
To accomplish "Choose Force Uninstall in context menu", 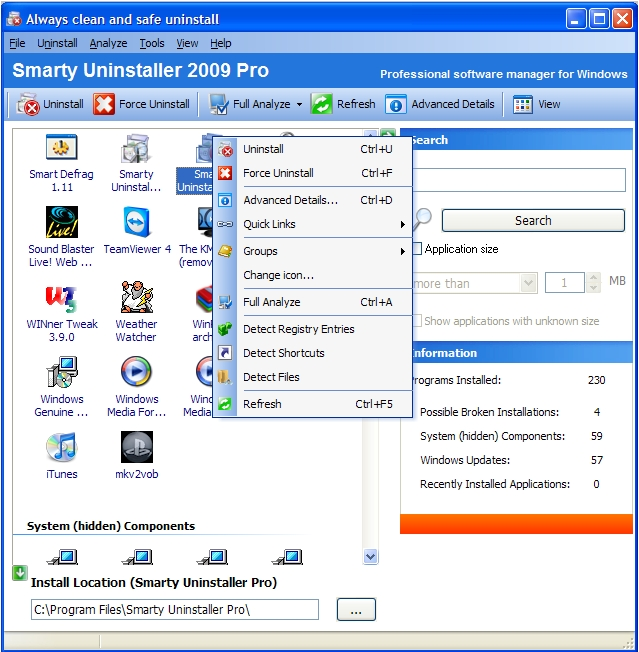I will [x=313, y=173].
